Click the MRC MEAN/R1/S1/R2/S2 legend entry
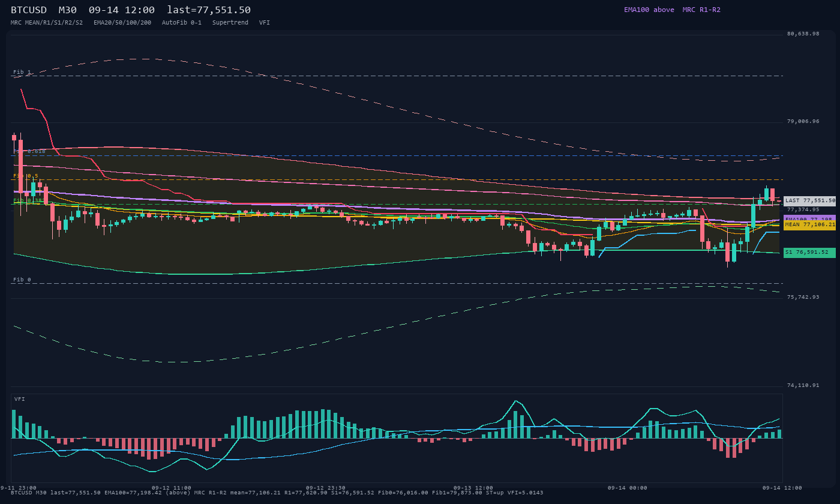Screen dimensions: 840x504 (47, 22)
